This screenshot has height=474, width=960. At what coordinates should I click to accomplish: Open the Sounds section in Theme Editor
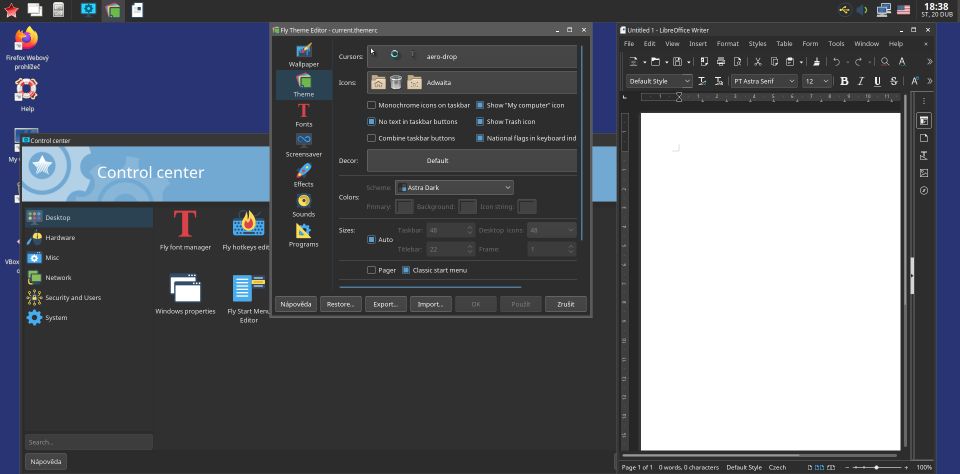304,205
